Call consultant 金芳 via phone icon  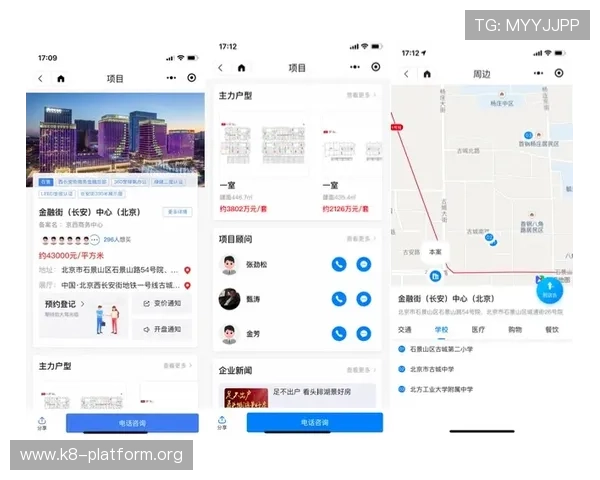pyautogui.click(x=339, y=333)
